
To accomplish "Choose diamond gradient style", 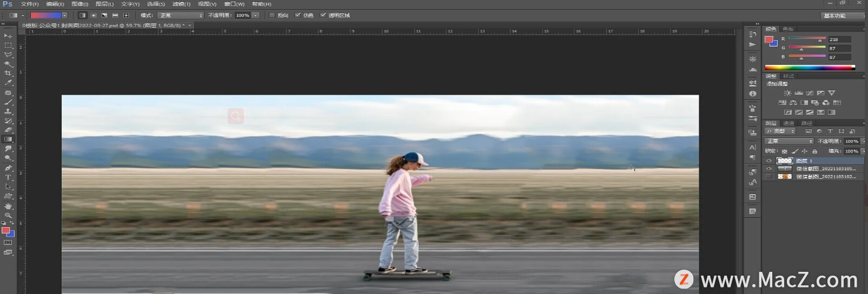I will (x=126, y=15).
